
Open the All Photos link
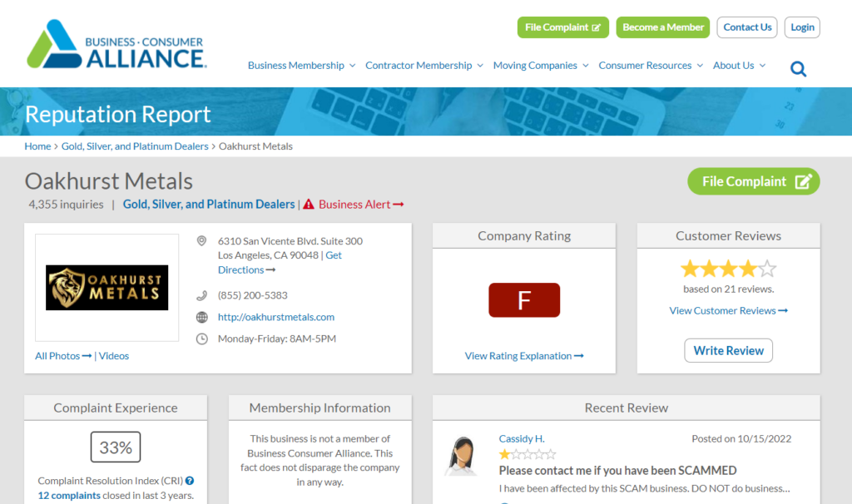click(x=63, y=356)
